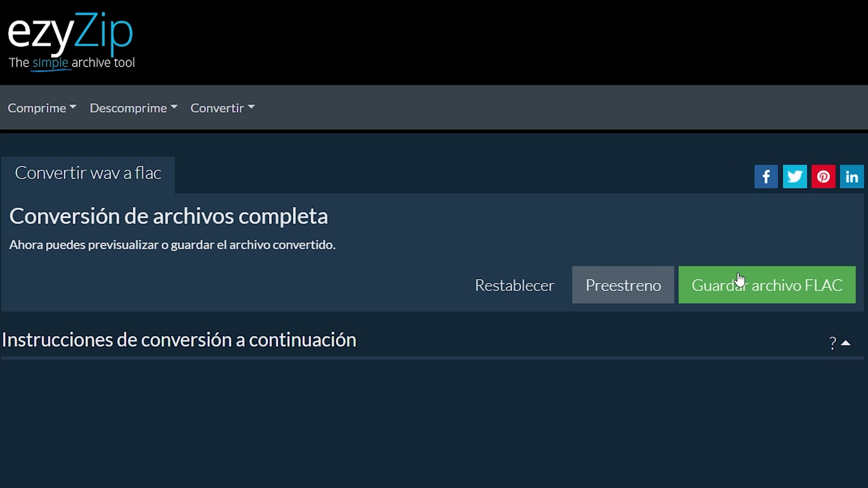Image resolution: width=868 pixels, height=488 pixels.
Task: Click the question mark help icon
Action: (832, 343)
